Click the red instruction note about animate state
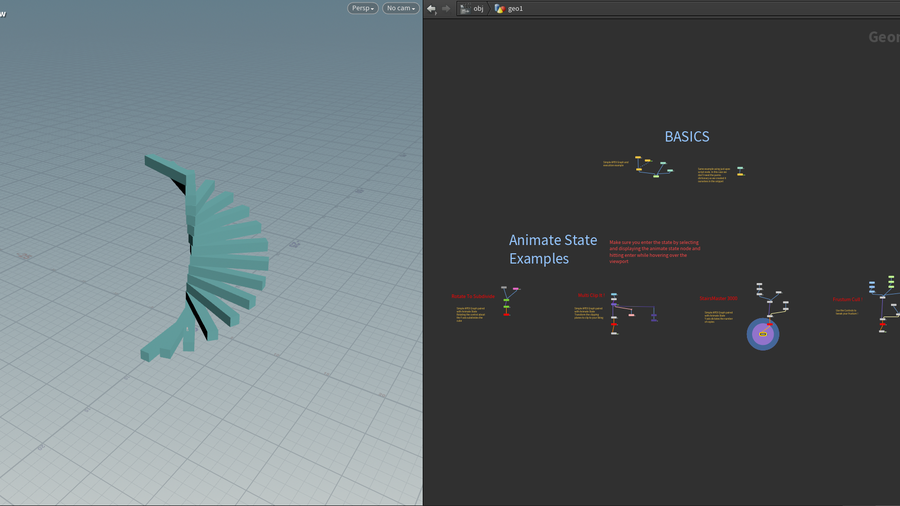The image size is (900, 506). pyautogui.click(x=655, y=251)
